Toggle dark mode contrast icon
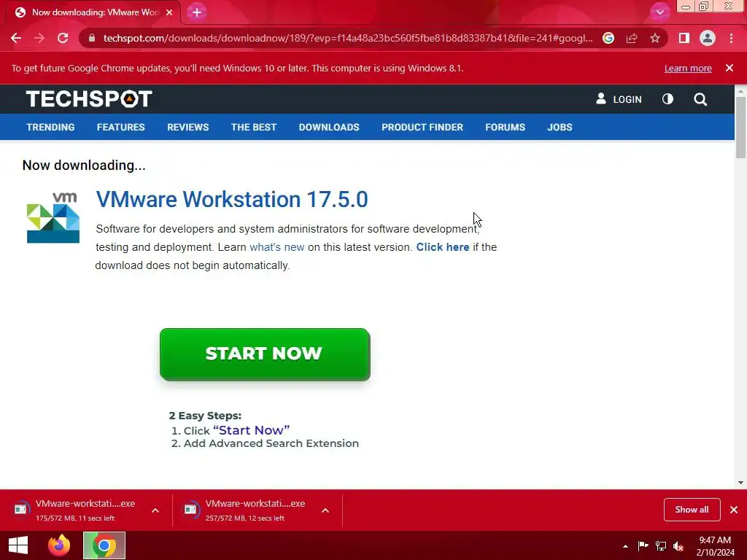This screenshot has height=560, width=747. [x=668, y=99]
